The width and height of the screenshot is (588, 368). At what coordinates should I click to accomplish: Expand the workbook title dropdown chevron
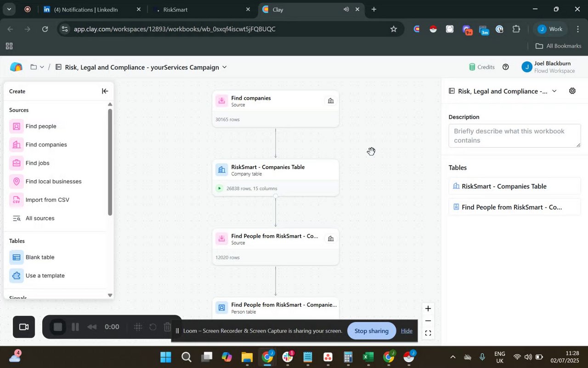pos(225,67)
